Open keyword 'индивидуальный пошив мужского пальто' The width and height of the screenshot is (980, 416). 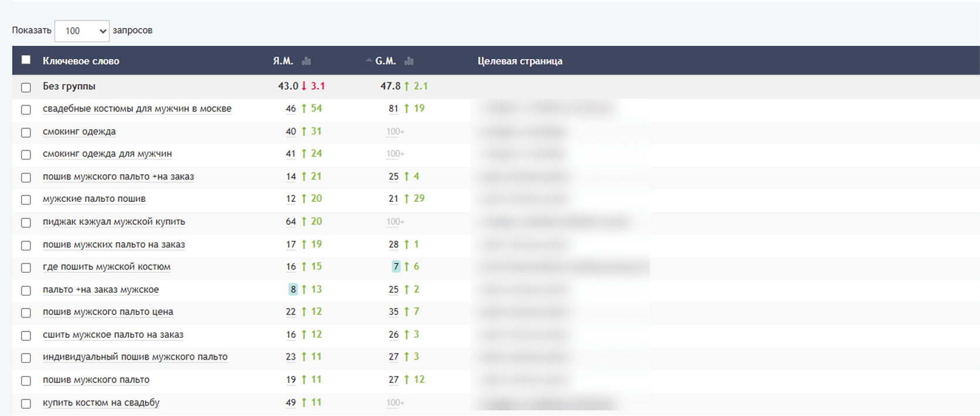135,357
